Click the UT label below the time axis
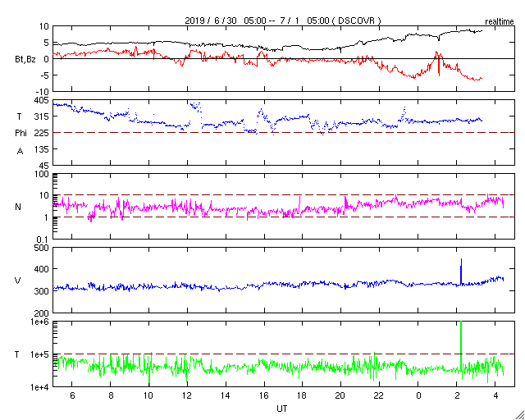Screen dimensions: 525x420 [x=282, y=408]
